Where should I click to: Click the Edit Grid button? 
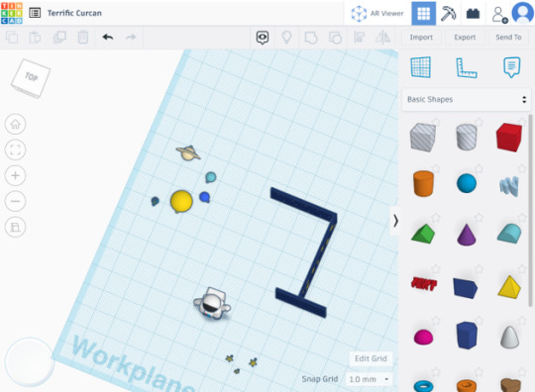pyautogui.click(x=371, y=358)
